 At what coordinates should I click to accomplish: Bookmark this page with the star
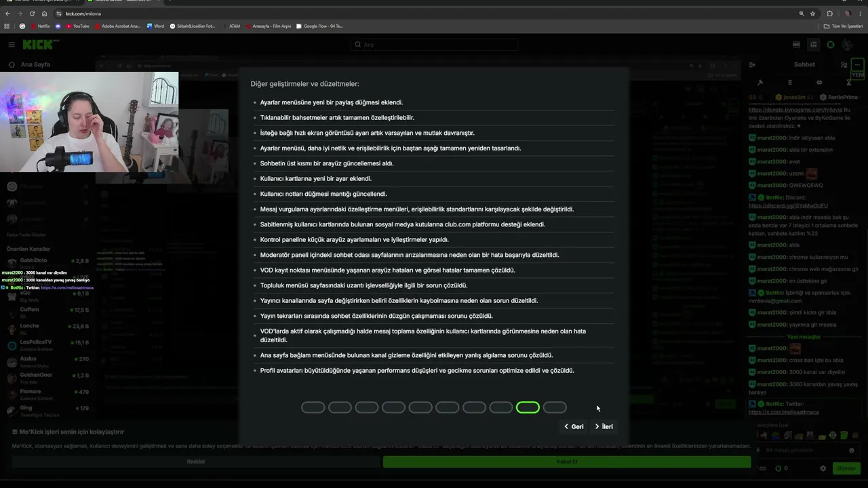[813, 14]
